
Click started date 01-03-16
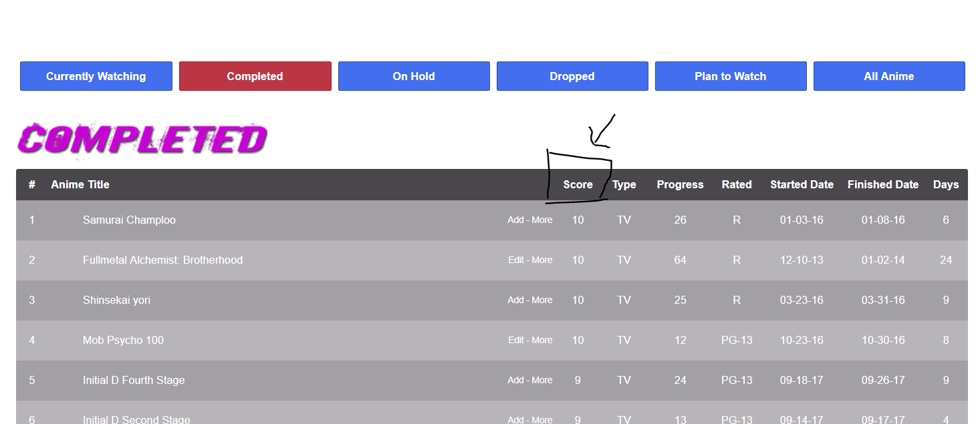click(x=802, y=220)
